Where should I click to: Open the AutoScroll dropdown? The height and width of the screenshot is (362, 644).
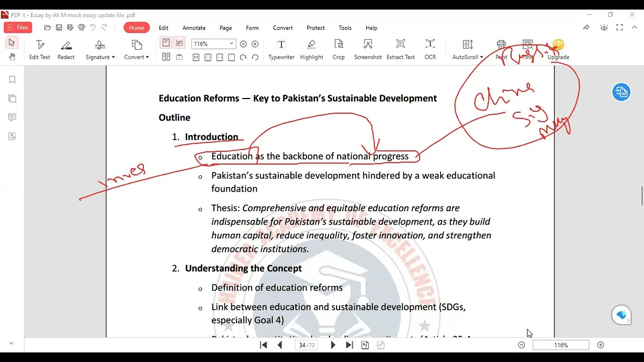pyautogui.click(x=467, y=50)
